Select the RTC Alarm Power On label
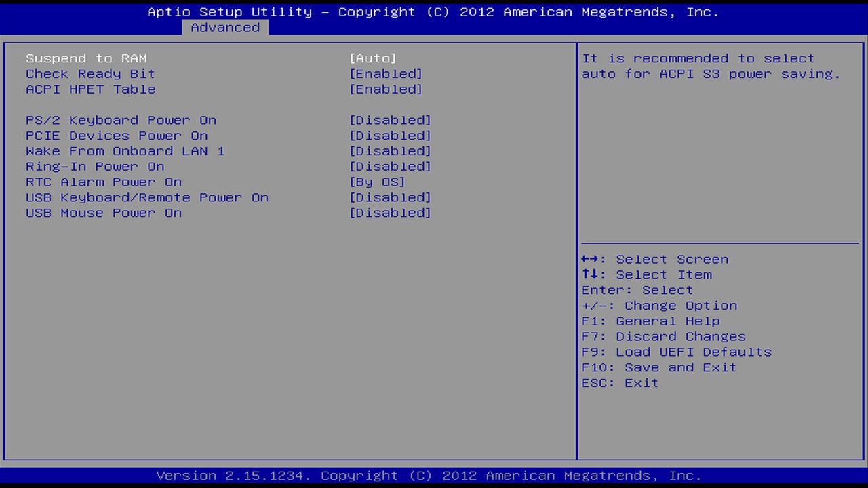This screenshot has width=868, height=488. (104, 182)
